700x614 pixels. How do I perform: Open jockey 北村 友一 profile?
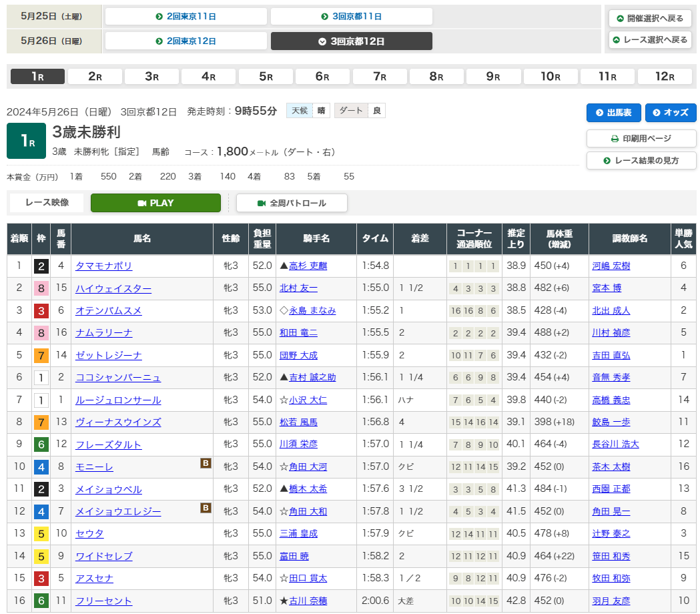click(x=298, y=288)
